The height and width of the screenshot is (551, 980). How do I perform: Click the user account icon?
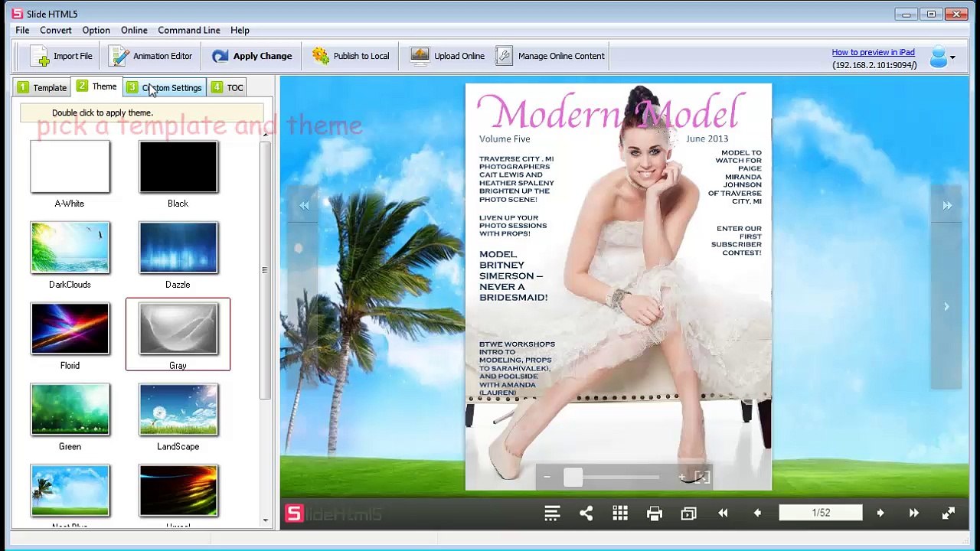coord(938,57)
